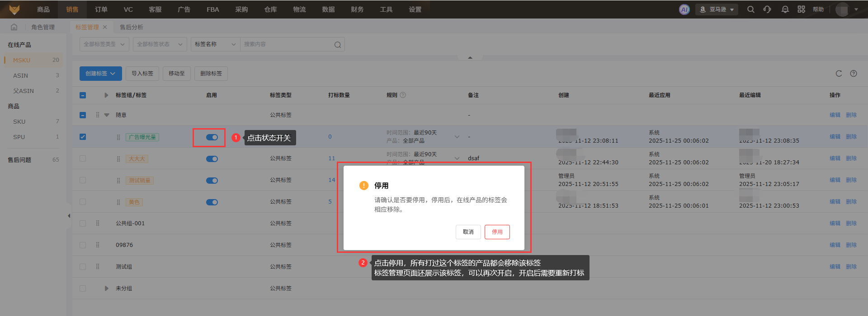
Task: Open the notifications bell
Action: click(785, 9)
